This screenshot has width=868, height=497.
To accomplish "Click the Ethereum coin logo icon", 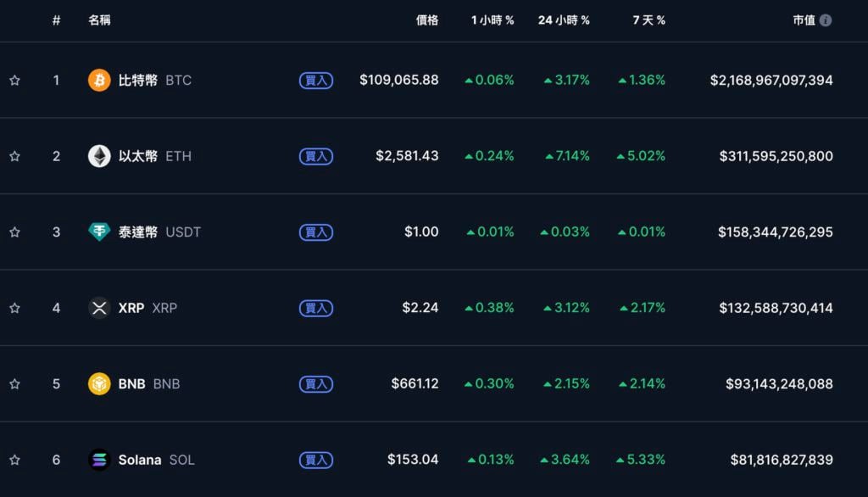I will click(x=99, y=156).
